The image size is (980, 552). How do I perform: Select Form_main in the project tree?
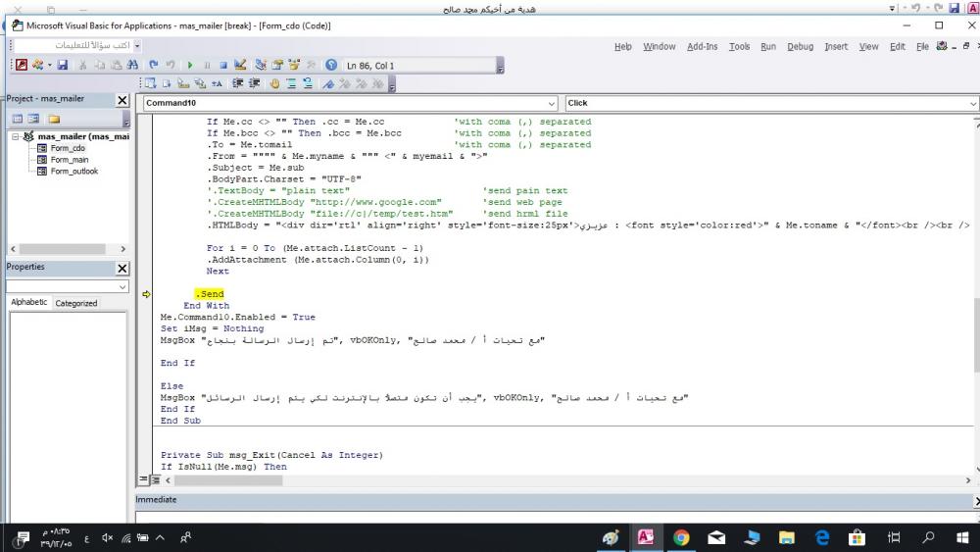[70, 160]
